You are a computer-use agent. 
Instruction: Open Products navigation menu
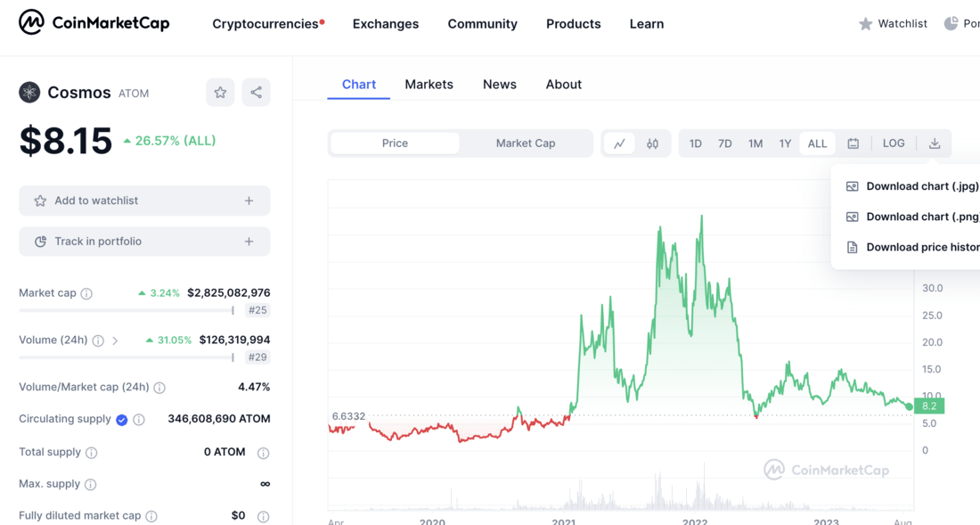[x=574, y=24]
